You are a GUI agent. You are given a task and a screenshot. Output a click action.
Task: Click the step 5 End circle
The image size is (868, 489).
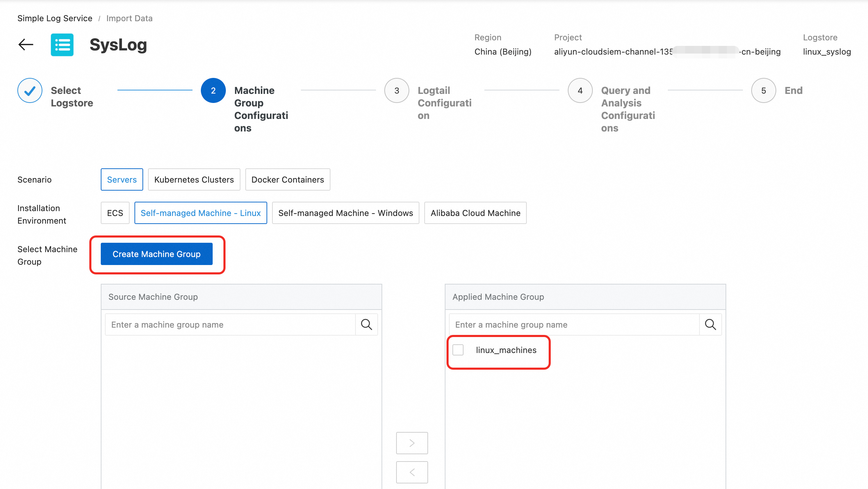tap(764, 90)
